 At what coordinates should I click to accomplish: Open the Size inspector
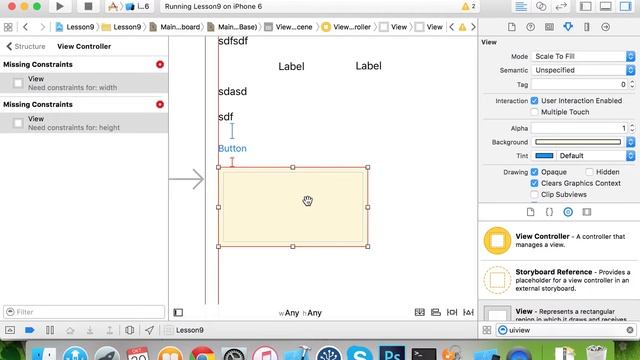coord(587,27)
